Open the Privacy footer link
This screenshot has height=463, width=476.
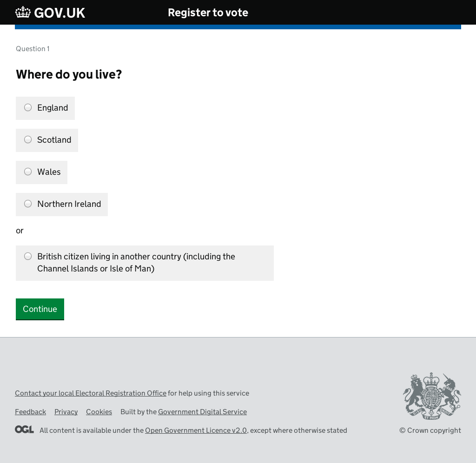tap(66, 412)
